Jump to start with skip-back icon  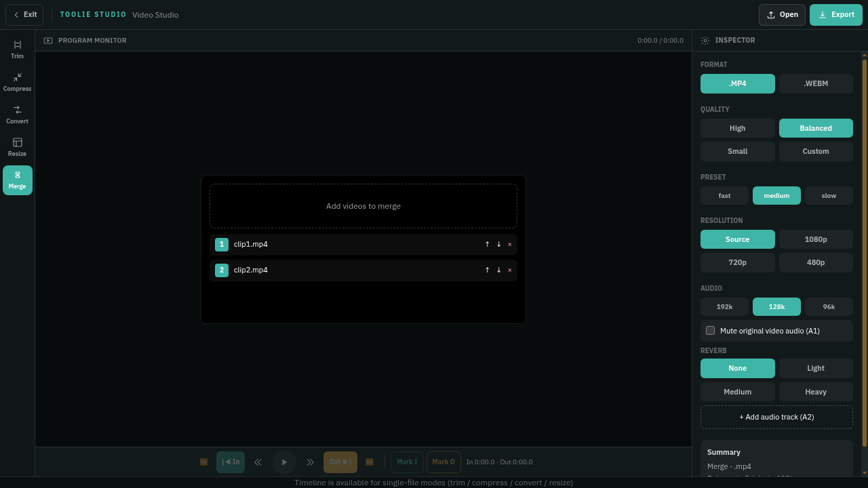click(203, 462)
